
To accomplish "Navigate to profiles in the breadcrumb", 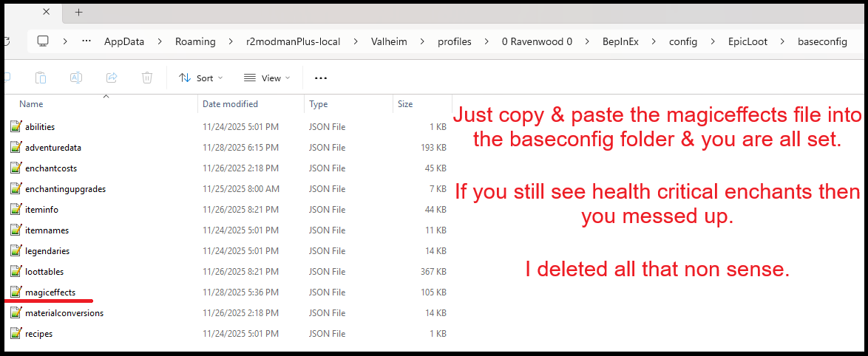I will click(x=455, y=41).
